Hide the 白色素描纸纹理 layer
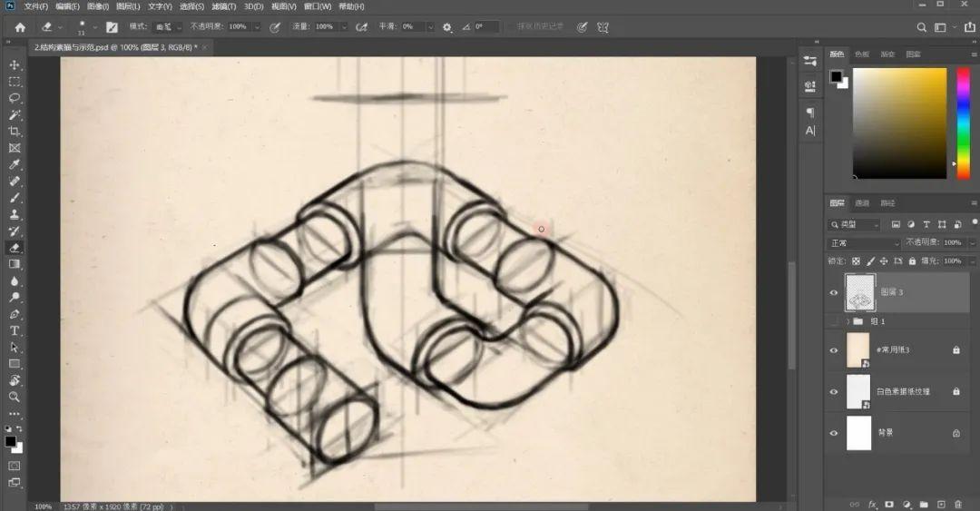This screenshot has width=980, height=511. click(x=834, y=391)
